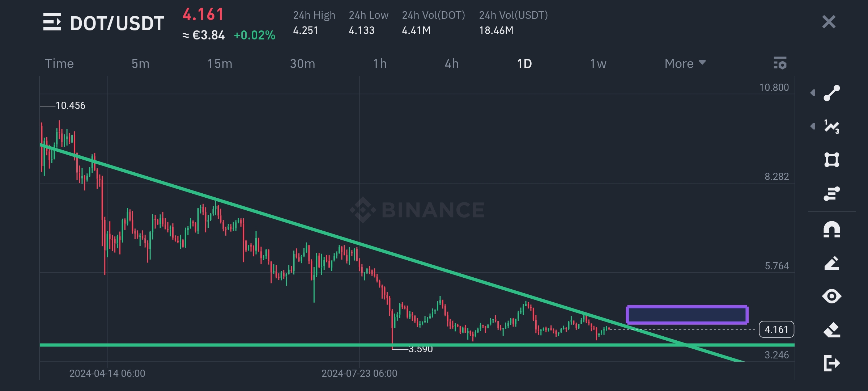Open the DOT/USDT pair list menu icon

click(52, 22)
